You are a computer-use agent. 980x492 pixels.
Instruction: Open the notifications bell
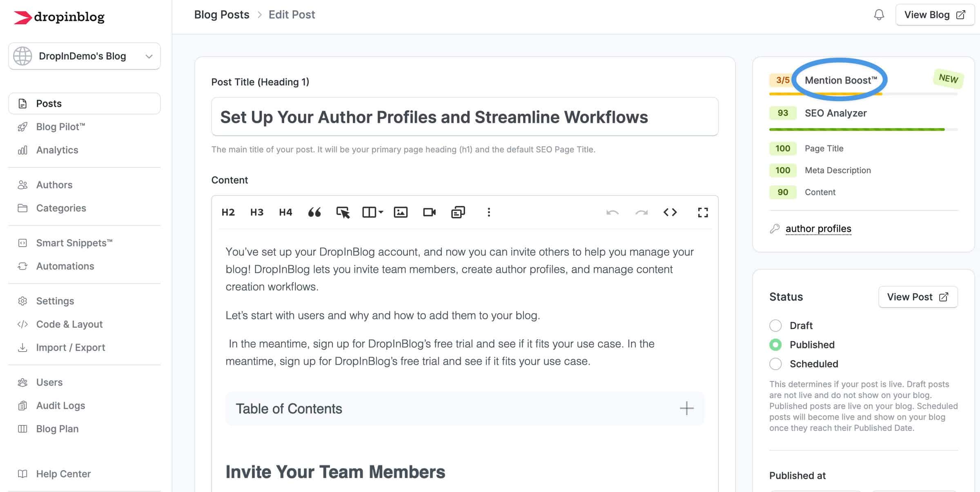(879, 15)
